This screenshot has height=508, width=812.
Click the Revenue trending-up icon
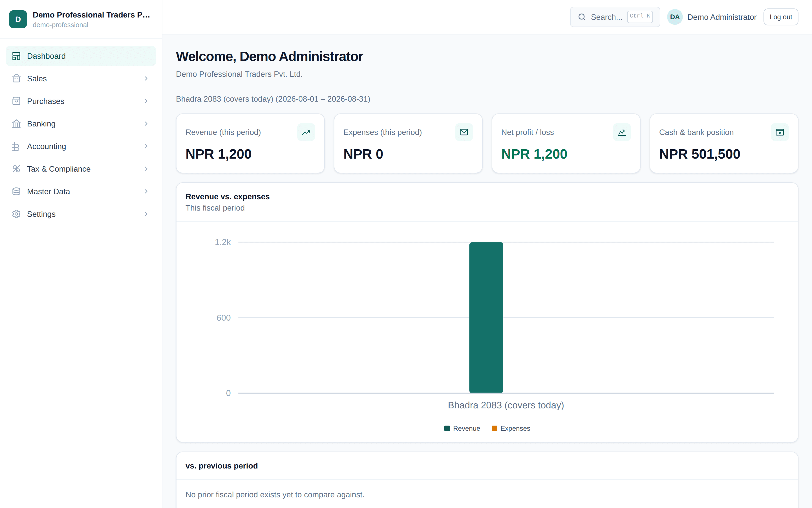tap(306, 132)
